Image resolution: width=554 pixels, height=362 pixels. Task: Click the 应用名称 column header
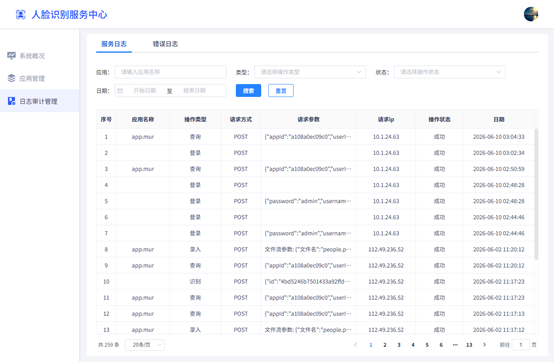pyautogui.click(x=143, y=119)
